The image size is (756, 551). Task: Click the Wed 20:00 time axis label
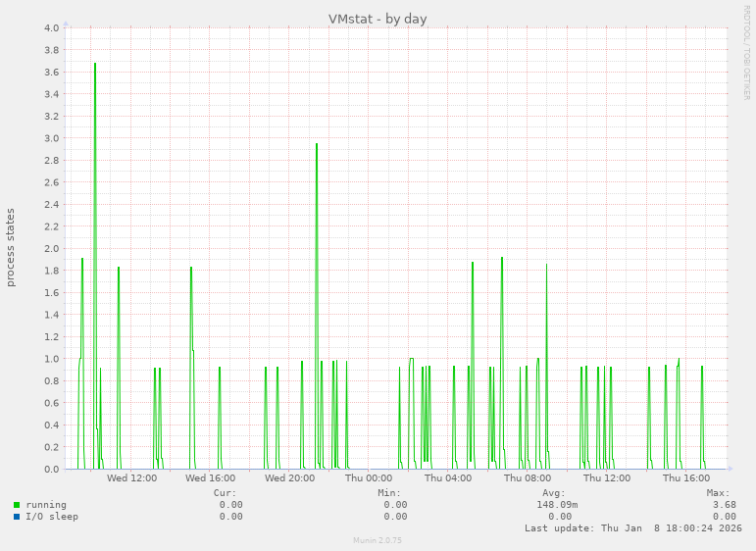(289, 478)
